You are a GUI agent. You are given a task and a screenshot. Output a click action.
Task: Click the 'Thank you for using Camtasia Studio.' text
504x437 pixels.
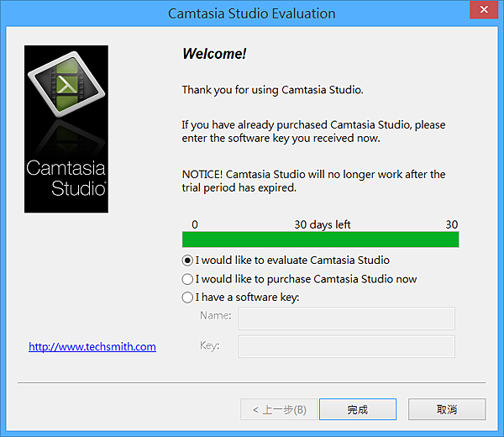[x=272, y=90]
